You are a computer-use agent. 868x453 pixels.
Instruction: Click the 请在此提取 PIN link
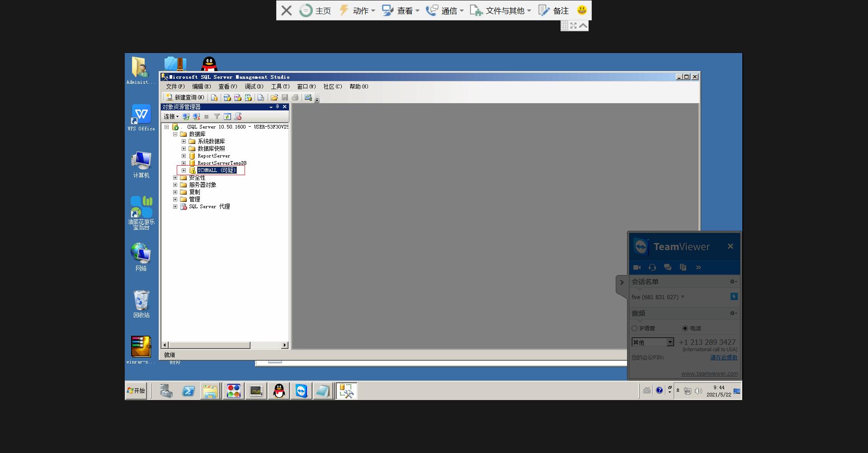[x=724, y=358]
